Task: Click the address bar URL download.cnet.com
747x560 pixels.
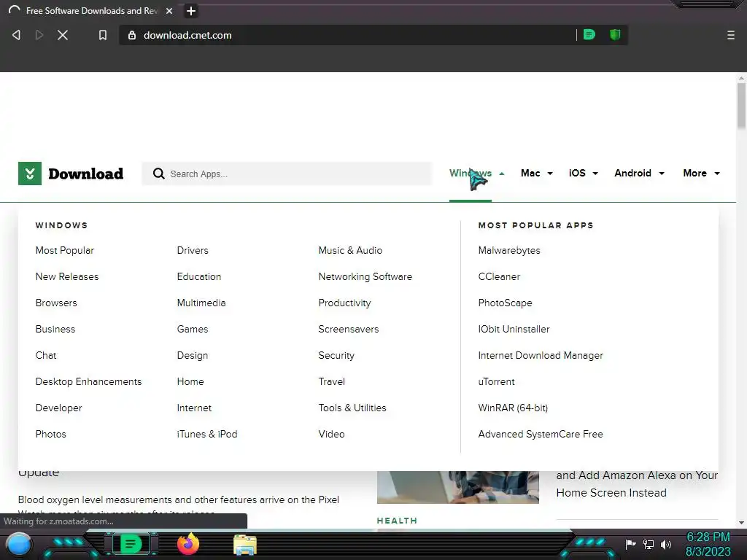Action: point(187,35)
